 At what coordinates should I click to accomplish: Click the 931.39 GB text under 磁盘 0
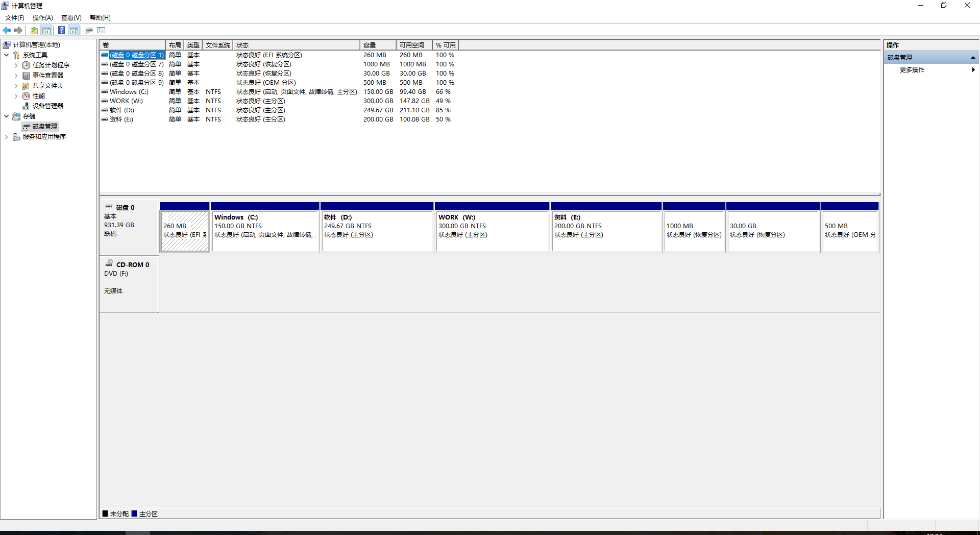click(119, 225)
